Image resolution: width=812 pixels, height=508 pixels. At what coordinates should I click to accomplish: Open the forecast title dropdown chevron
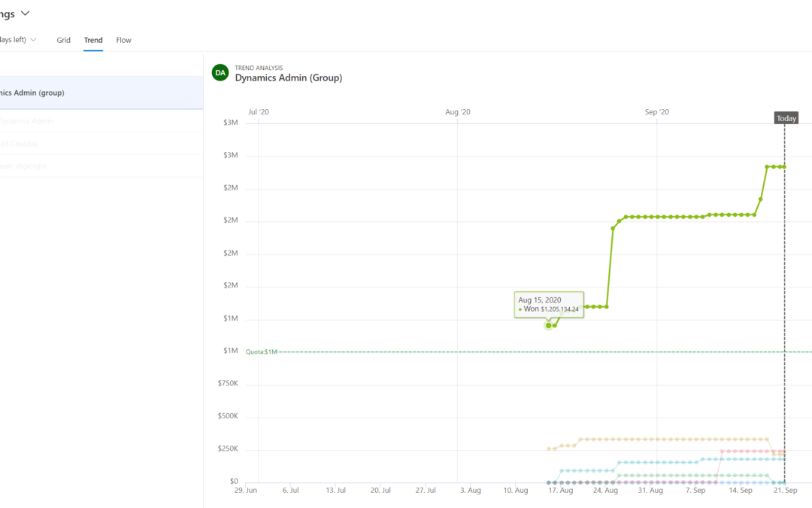point(25,14)
